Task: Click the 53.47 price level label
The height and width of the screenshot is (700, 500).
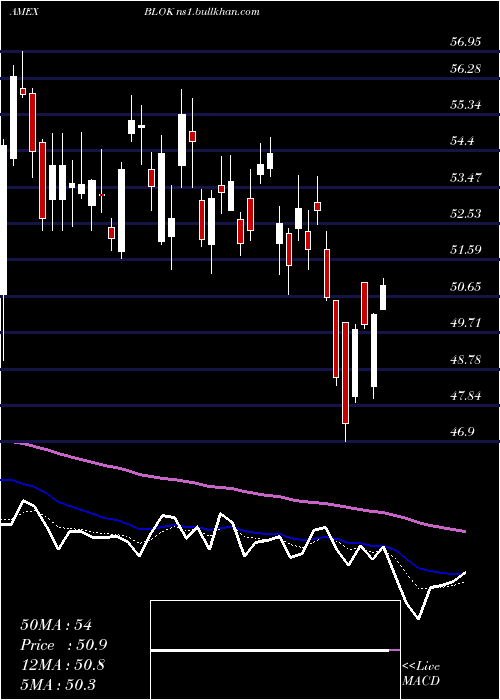Action: pyautogui.click(x=466, y=178)
